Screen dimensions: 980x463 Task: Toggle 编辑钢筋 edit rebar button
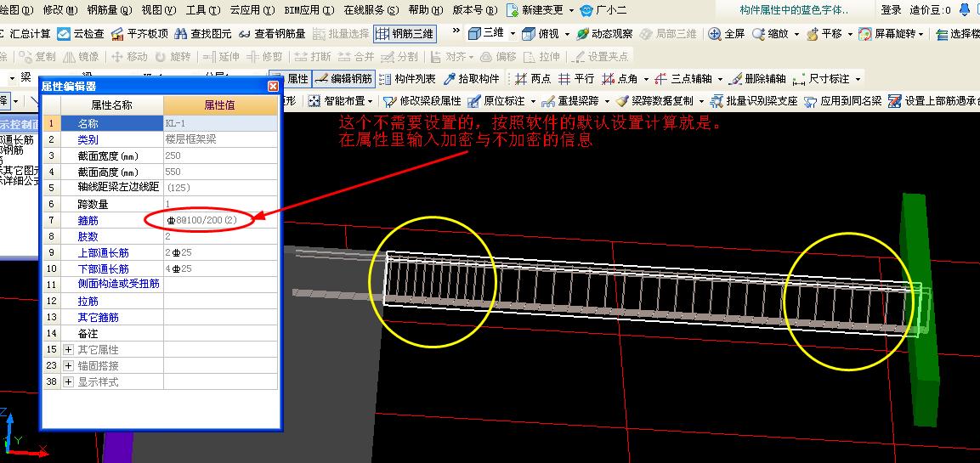[x=343, y=79]
